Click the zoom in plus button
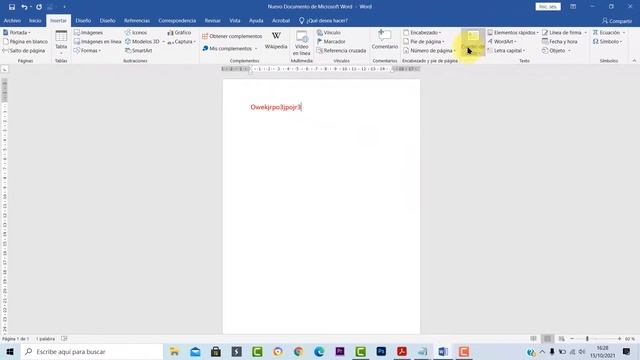This screenshot has height=360, width=640. (619, 339)
